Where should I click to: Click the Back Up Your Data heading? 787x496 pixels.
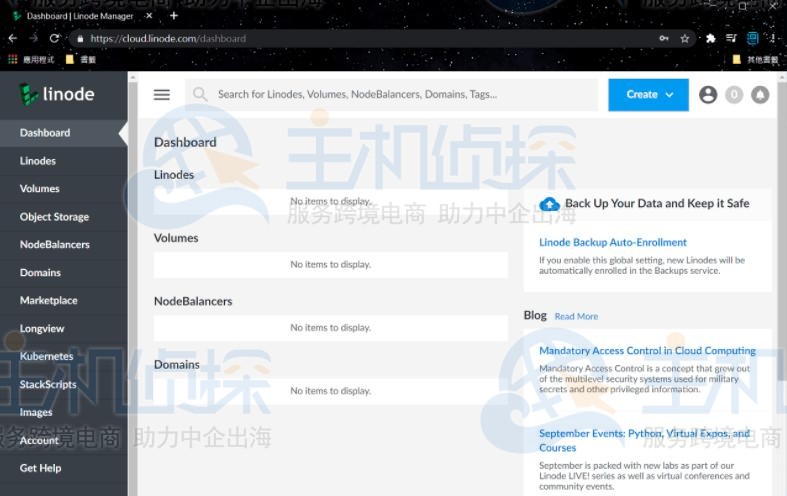(x=657, y=203)
